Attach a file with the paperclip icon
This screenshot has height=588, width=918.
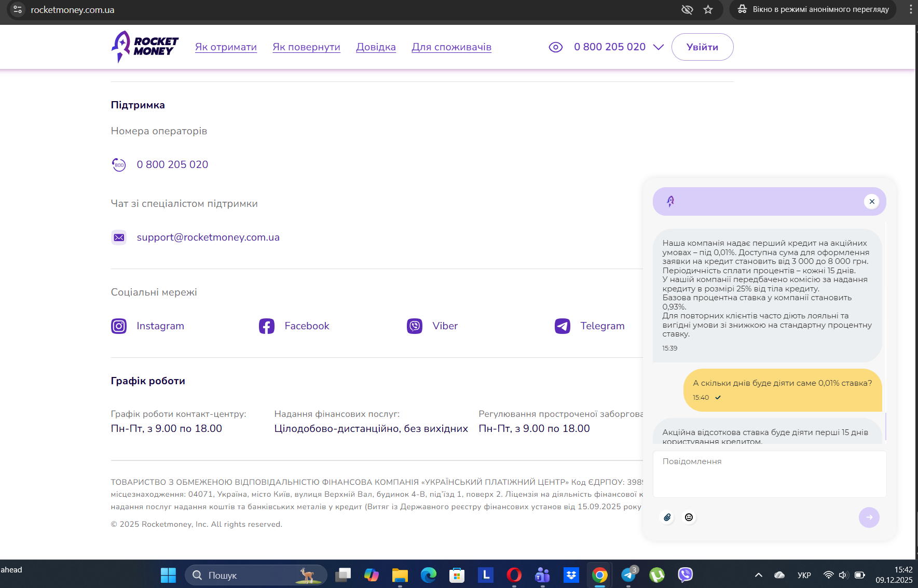tap(667, 517)
